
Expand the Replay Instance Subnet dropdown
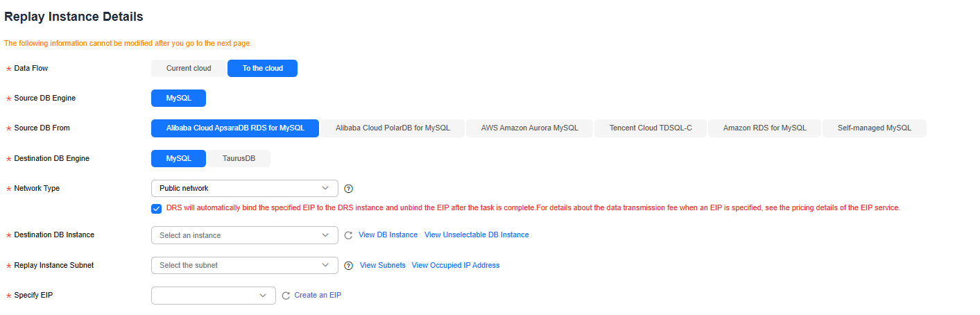tap(245, 265)
